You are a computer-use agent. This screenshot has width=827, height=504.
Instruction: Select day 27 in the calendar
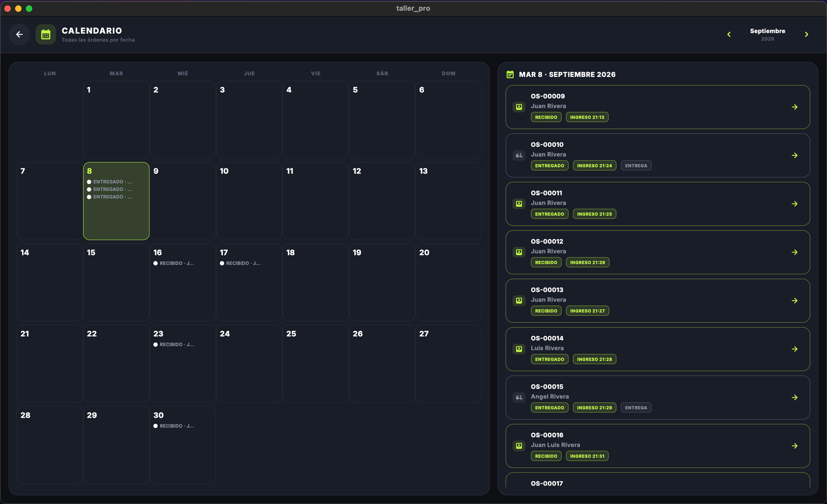coord(449,364)
